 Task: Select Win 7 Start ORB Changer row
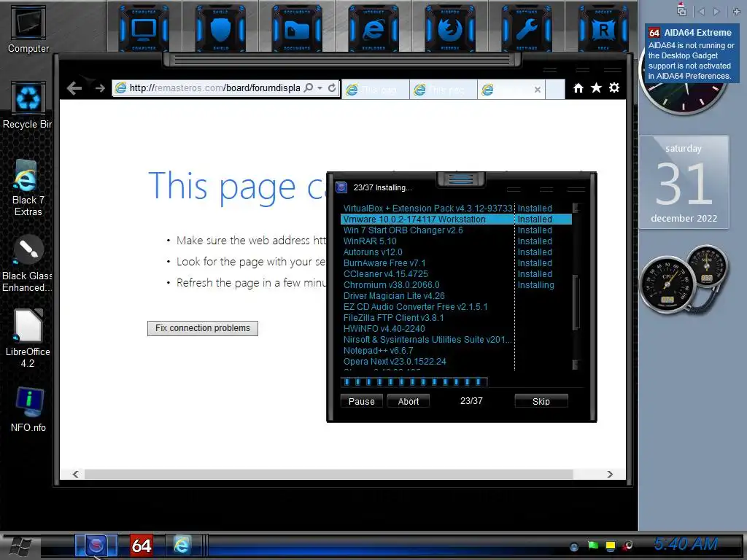coord(456,230)
